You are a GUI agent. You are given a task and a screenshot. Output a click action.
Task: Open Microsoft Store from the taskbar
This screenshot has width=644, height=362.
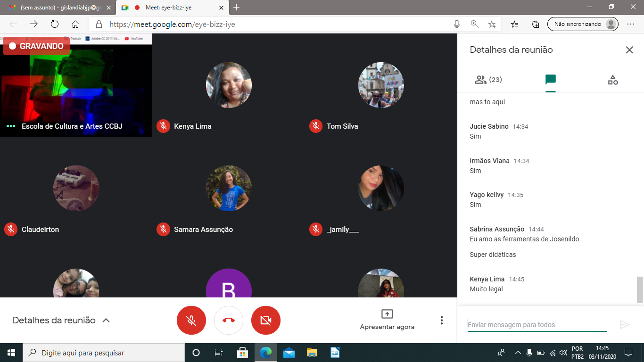point(242,353)
